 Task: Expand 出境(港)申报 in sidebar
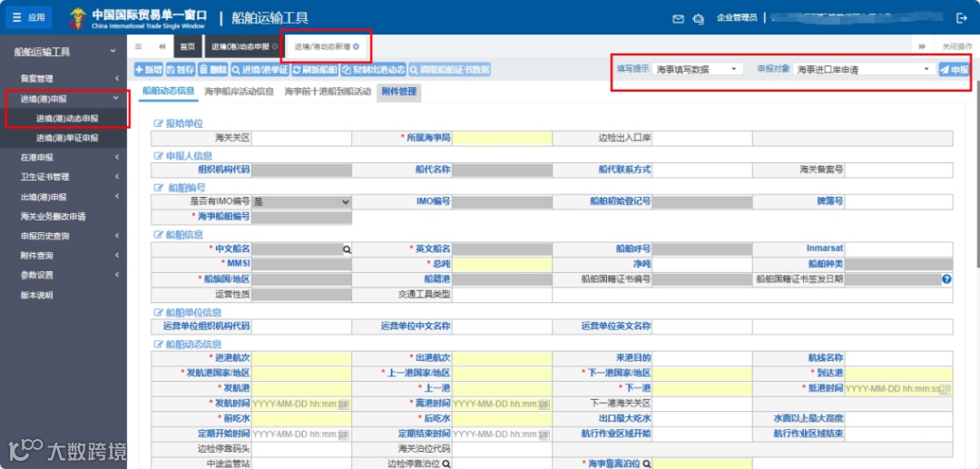[x=64, y=197]
